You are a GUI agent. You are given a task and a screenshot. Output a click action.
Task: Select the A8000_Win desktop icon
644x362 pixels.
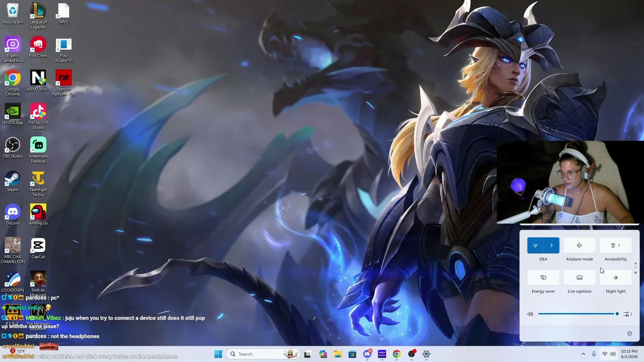point(38,81)
